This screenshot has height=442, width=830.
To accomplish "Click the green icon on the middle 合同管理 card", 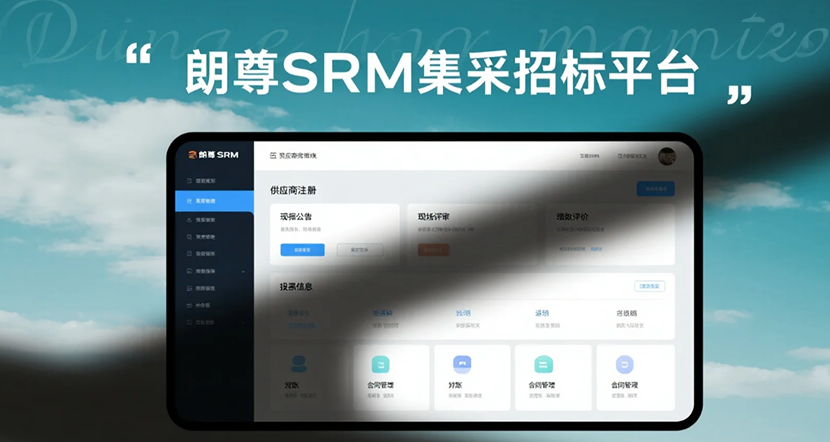I will pos(543,365).
